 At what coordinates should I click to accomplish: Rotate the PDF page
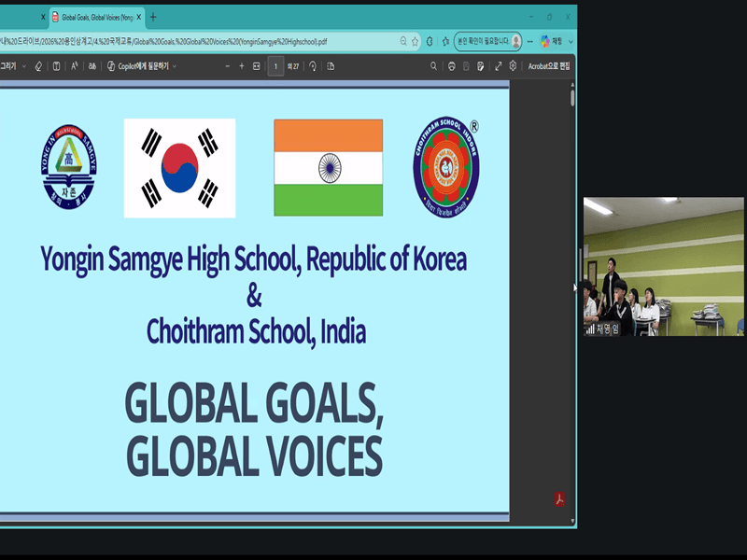tap(313, 66)
